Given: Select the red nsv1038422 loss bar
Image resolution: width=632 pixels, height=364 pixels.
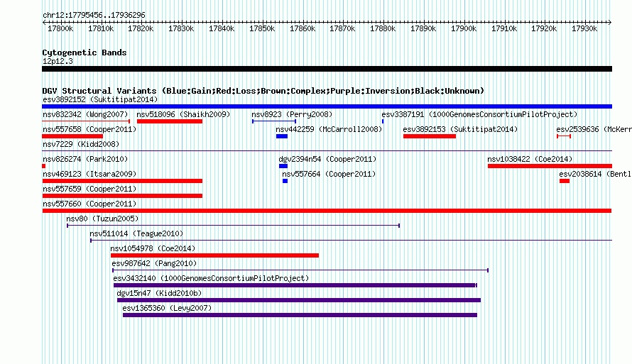Looking at the screenshot, I should 550,166.
